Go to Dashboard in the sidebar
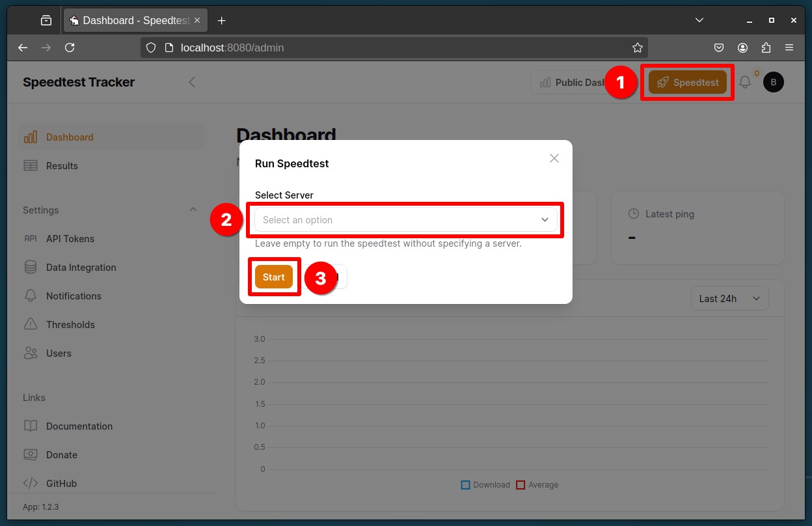Viewport: 812px width, 526px height. (111, 137)
